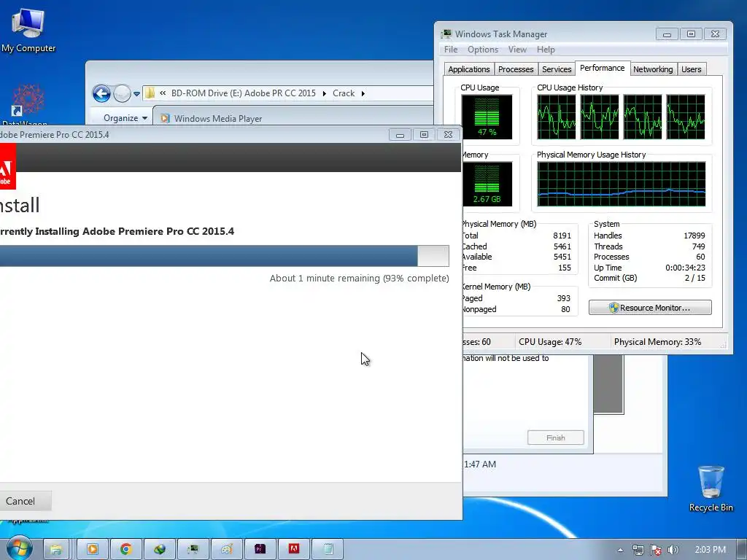
Task: Open the notepad document taskbar icon
Action: pos(328,550)
